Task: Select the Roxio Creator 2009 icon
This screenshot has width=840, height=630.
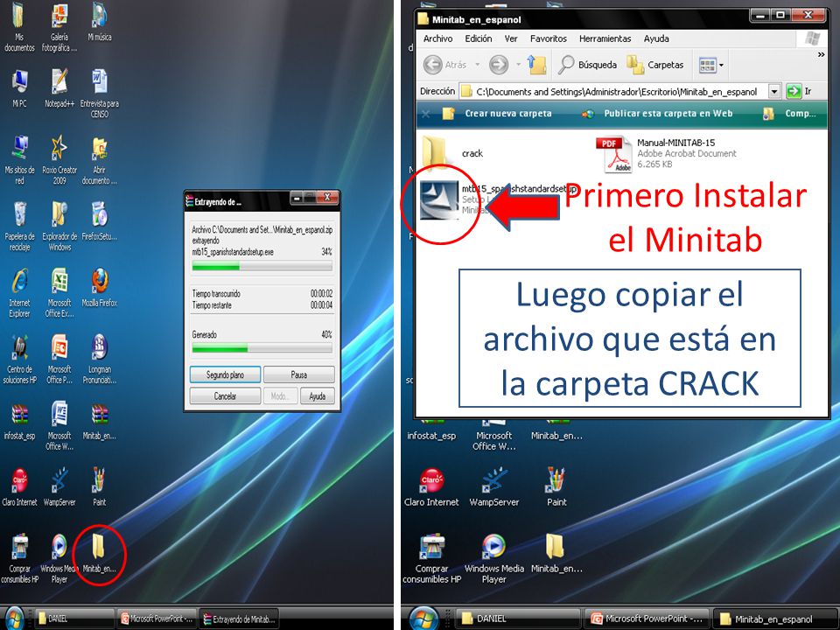Action: click(x=59, y=160)
